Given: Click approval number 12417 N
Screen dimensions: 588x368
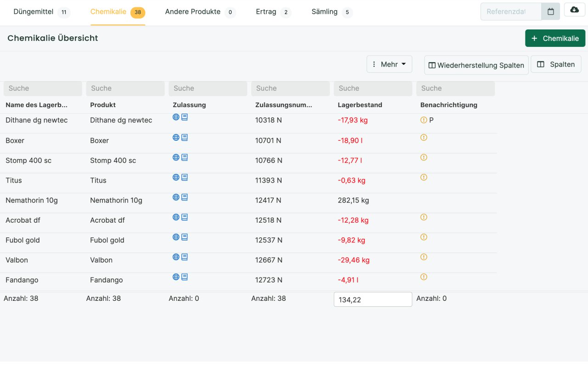Looking at the screenshot, I should click(x=268, y=200).
